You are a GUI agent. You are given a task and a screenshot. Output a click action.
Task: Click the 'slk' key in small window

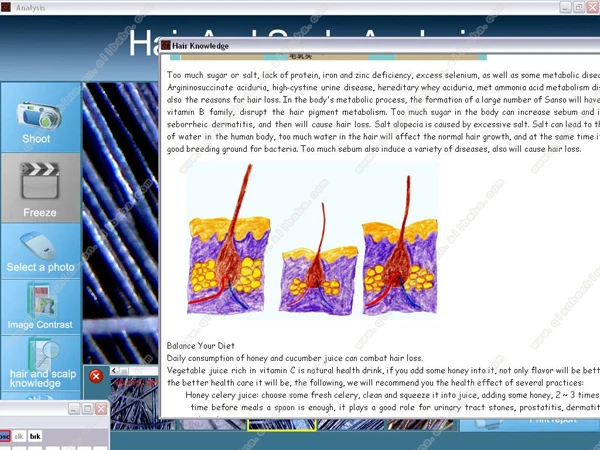pyautogui.click(x=19, y=436)
